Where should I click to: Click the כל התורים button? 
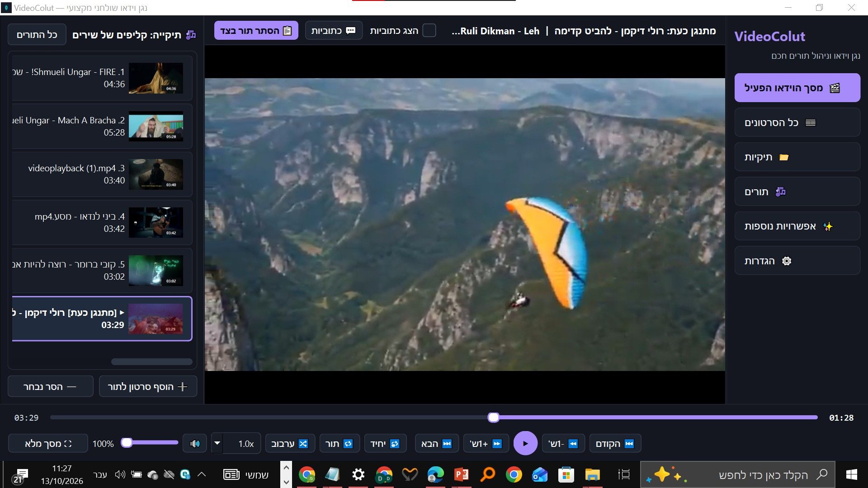pyautogui.click(x=37, y=35)
